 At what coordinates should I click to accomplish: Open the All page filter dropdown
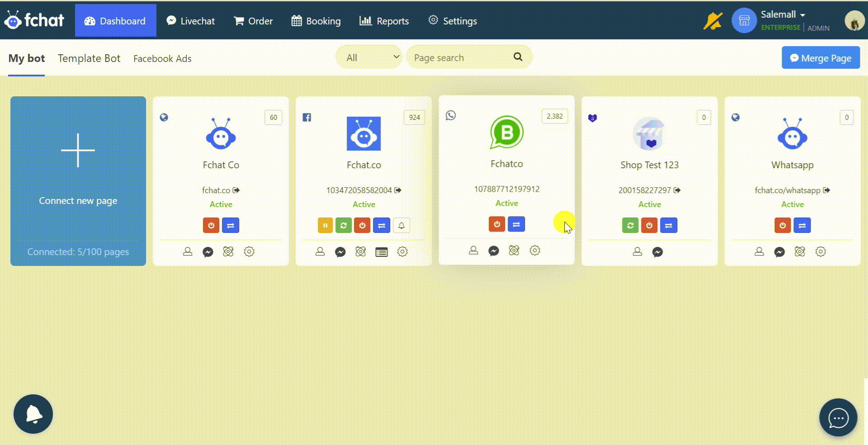click(369, 57)
